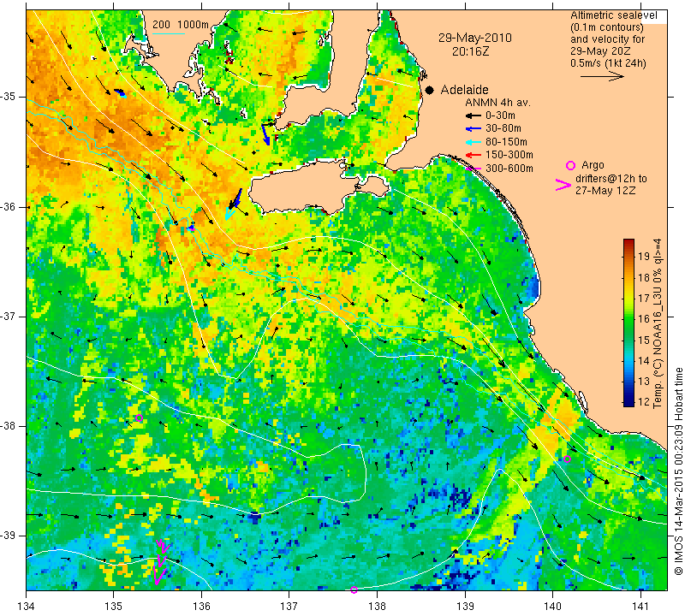Click the Argo float circle near 140.2°E 38.3°S
Viewport: 685px width, 616px height.
pos(567,459)
